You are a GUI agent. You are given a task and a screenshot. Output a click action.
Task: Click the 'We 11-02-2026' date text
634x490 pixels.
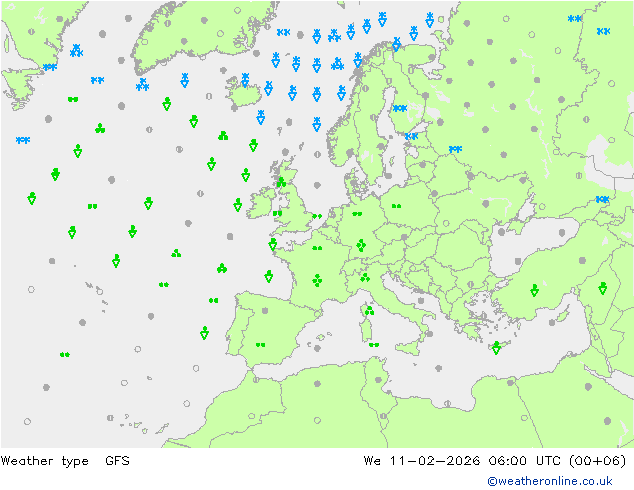coord(422,460)
